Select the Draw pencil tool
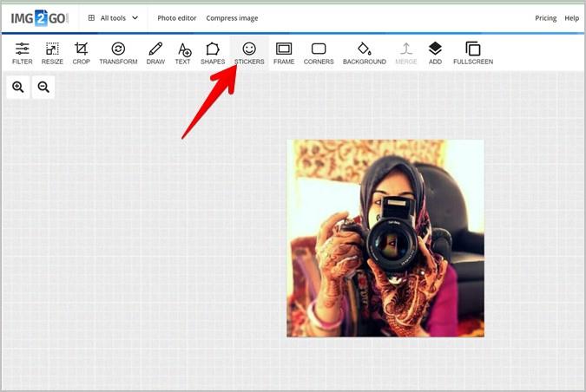The height and width of the screenshot is (392, 586). (x=155, y=54)
